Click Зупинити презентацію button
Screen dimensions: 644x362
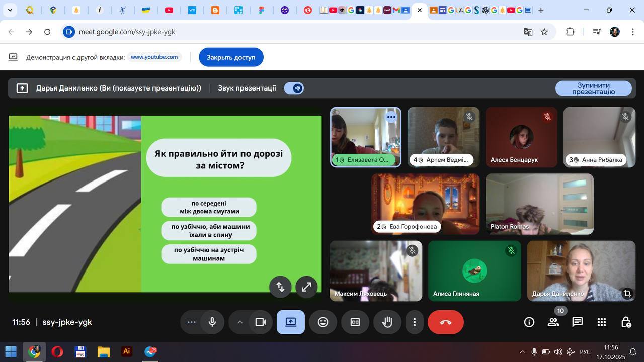(x=593, y=88)
